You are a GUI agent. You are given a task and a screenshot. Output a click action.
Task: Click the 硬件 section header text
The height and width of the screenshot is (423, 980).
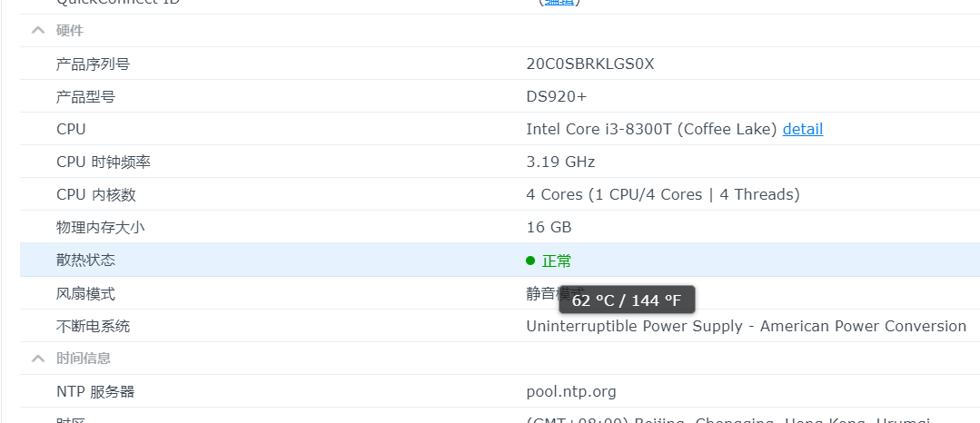pos(69,31)
